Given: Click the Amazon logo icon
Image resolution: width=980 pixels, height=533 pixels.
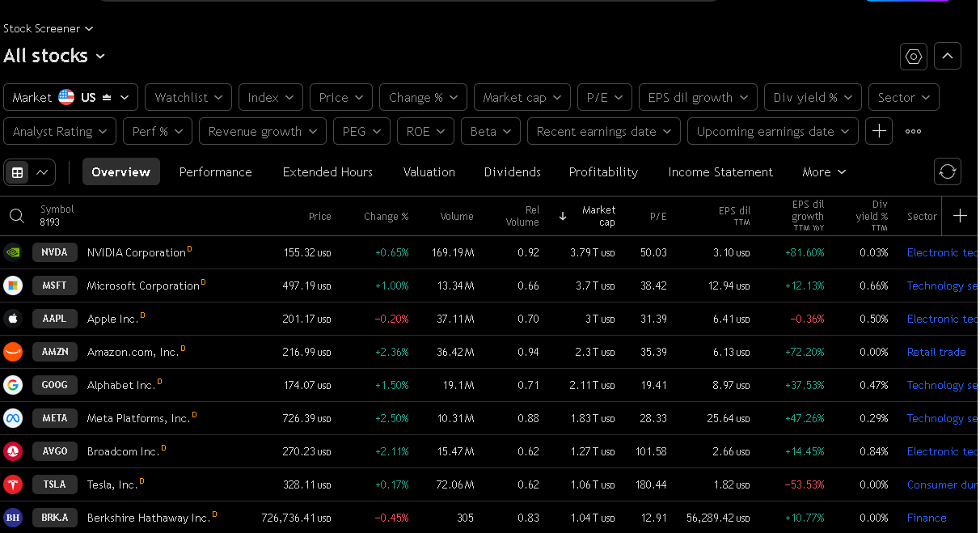Looking at the screenshot, I should coord(13,352).
